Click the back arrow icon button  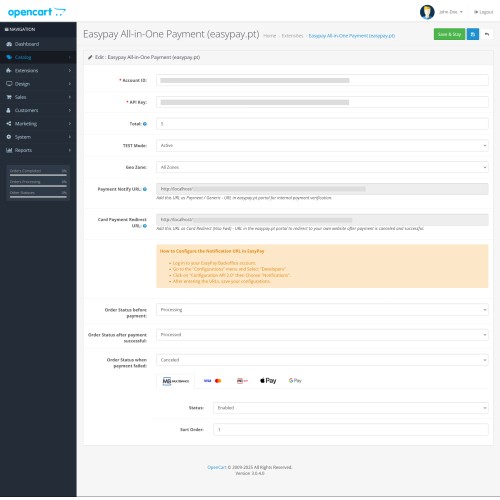click(487, 34)
